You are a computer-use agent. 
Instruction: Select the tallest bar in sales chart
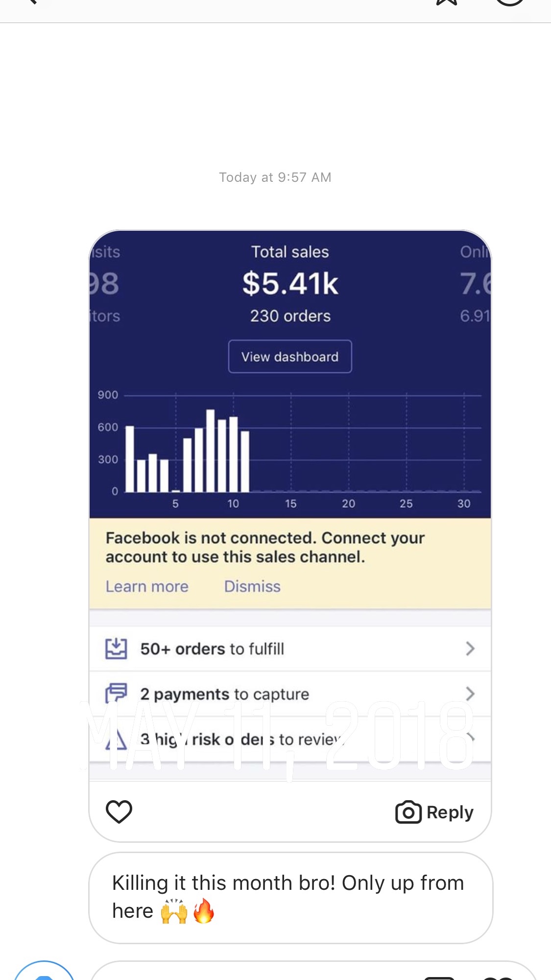coord(211,450)
